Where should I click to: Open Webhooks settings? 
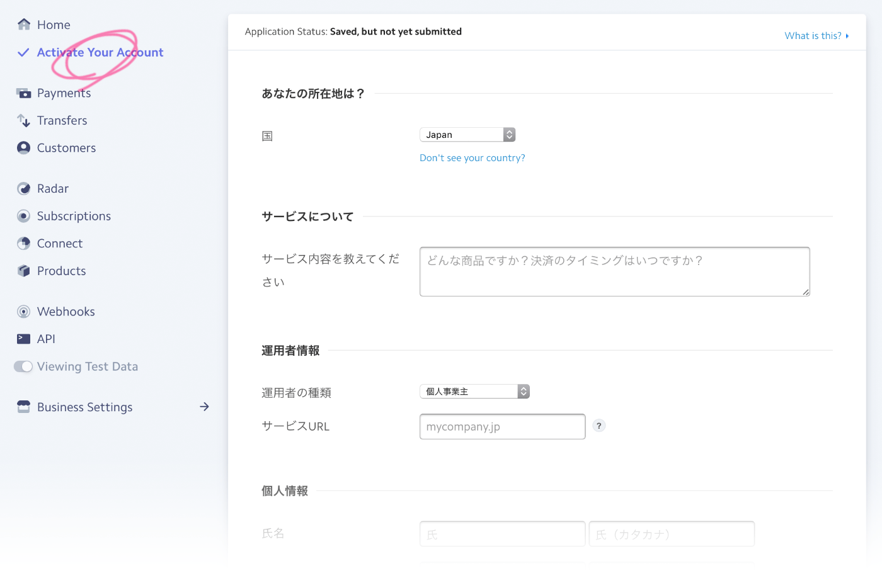66,312
